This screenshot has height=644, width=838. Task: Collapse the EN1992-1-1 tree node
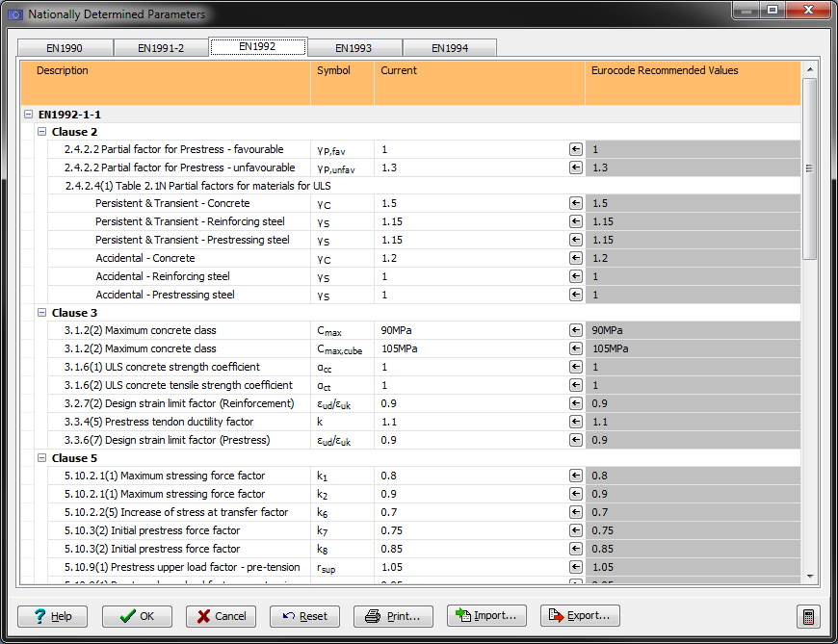click(x=28, y=114)
